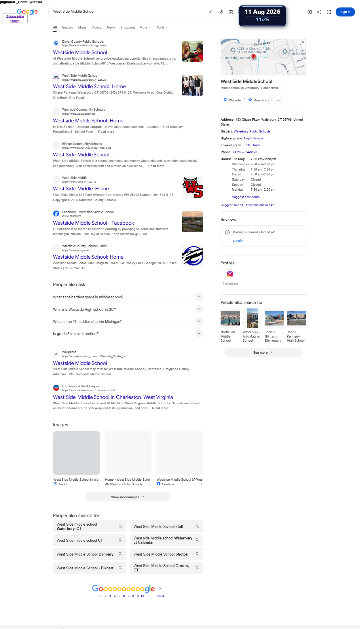The height and width of the screenshot is (629, 364).
Task: Click magnifier icon on West Side Middle School photos
Action: pos(197,554)
